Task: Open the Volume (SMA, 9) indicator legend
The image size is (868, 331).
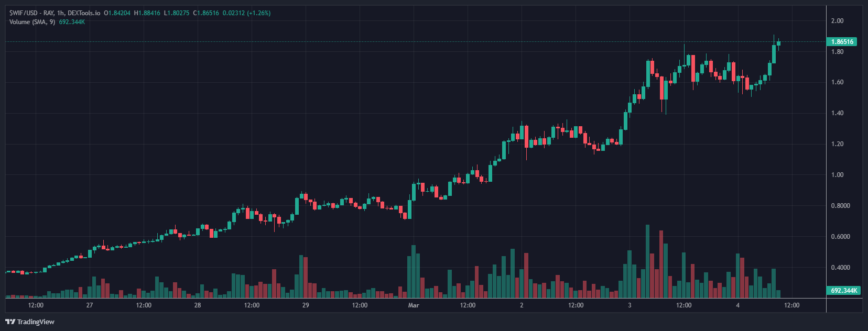Action: (x=32, y=22)
